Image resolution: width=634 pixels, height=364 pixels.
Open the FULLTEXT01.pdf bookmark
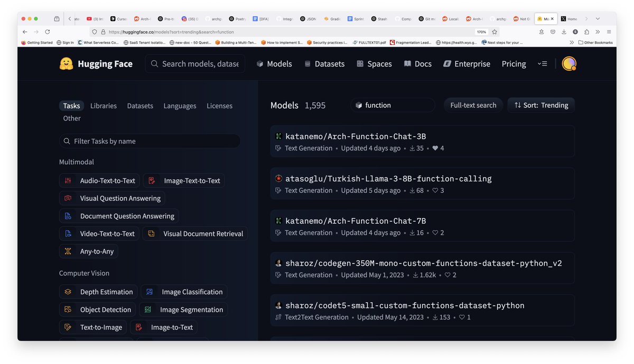[x=369, y=42]
